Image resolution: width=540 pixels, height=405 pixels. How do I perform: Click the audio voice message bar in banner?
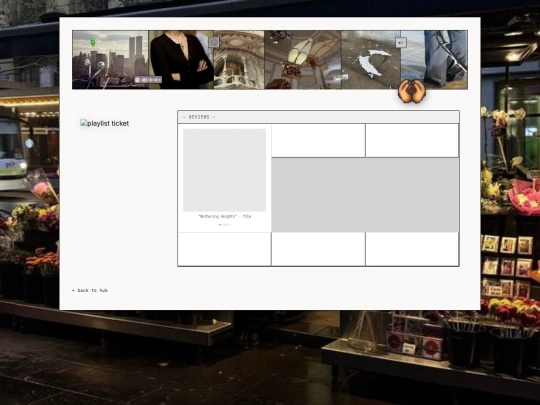coord(148,80)
